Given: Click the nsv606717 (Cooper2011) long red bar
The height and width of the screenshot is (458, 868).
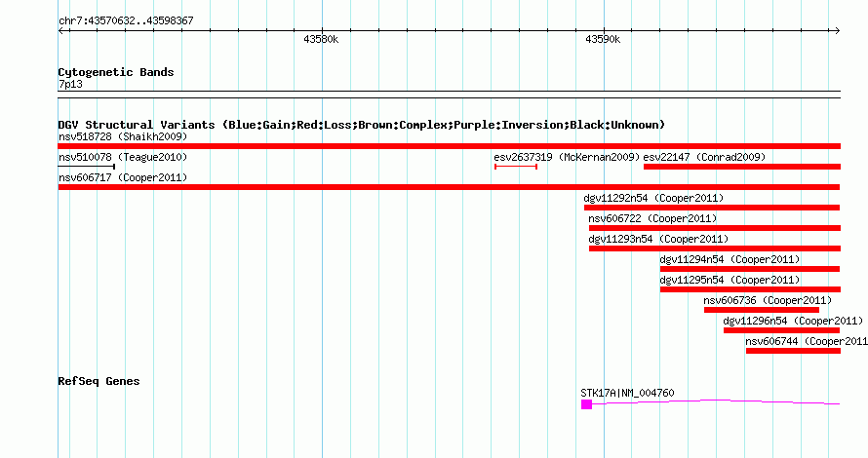Looking at the screenshot, I should 449,187.
